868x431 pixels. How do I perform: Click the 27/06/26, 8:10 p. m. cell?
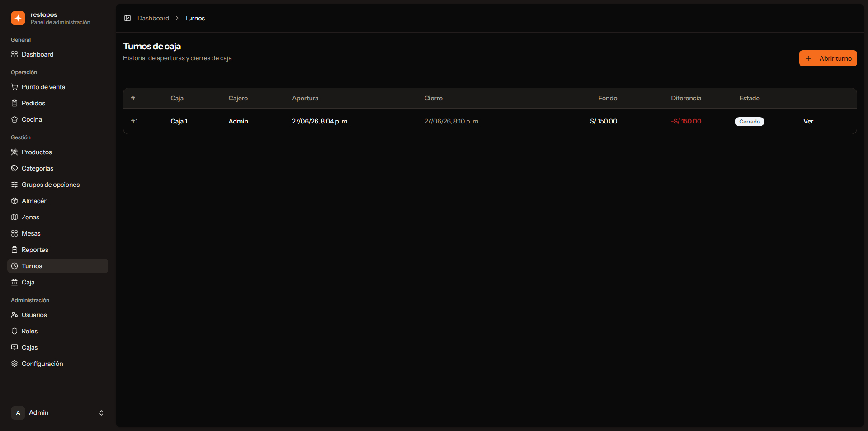[x=452, y=121]
